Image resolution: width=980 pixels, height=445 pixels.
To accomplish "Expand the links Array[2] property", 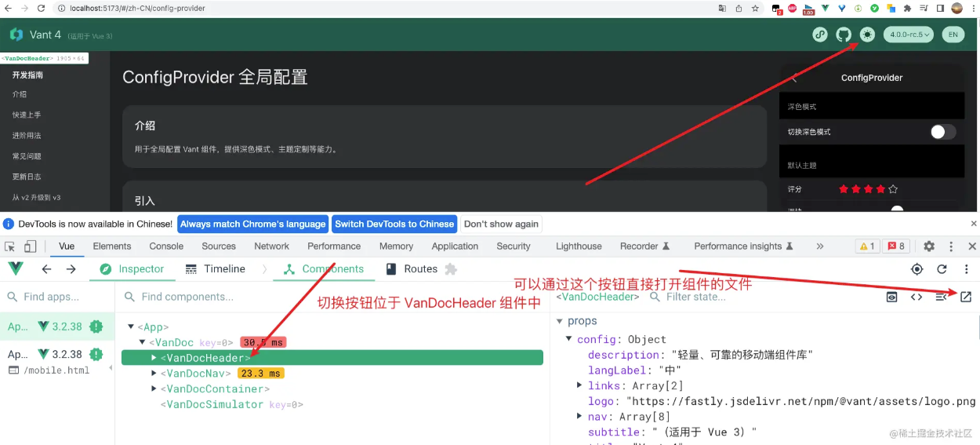I will [579, 385].
